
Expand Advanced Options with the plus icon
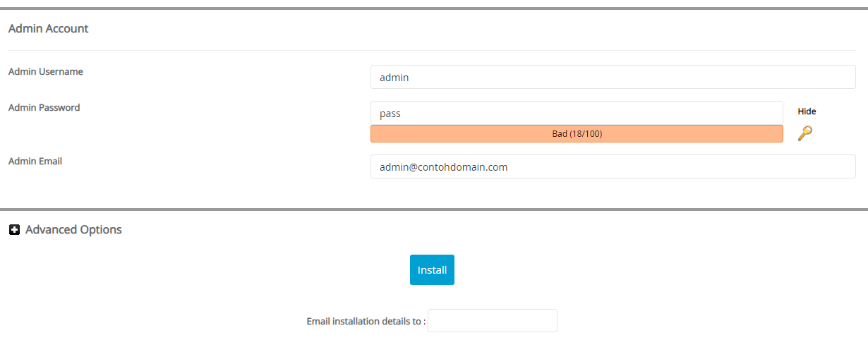pyautogui.click(x=14, y=230)
